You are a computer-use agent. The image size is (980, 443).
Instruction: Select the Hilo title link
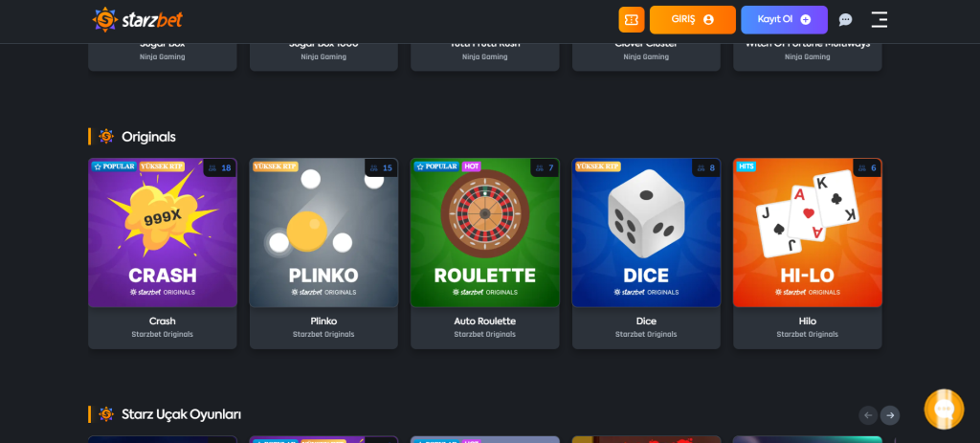pos(808,321)
